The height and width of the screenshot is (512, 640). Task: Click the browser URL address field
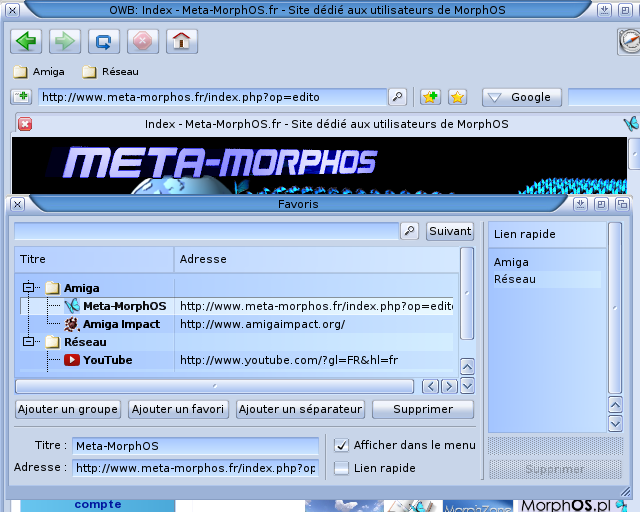point(212,97)
